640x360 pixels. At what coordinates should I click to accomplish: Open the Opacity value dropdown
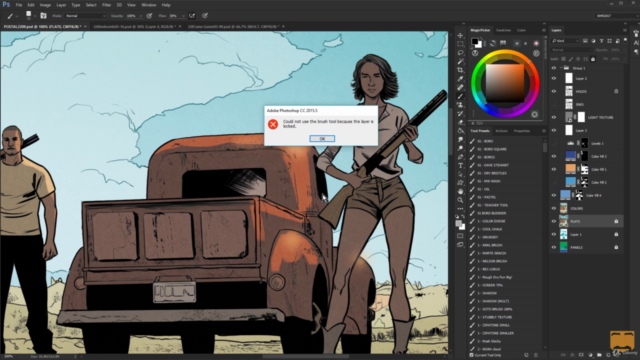coord(140,16)
